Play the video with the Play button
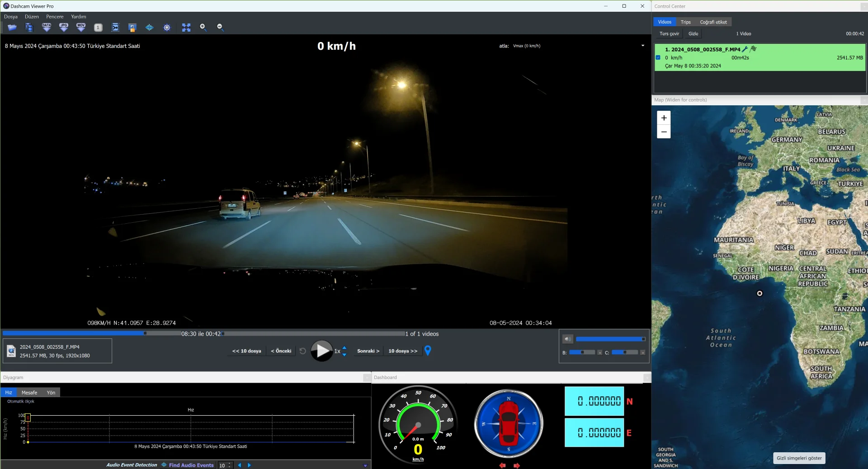This screenshot has width=868, height=469. click(x=321, y=351)
